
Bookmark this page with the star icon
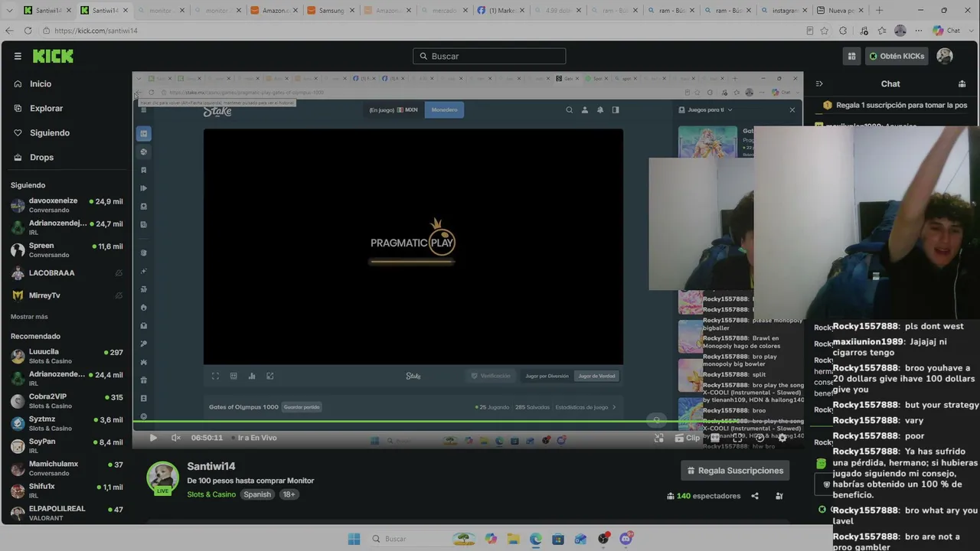point(825,31)
